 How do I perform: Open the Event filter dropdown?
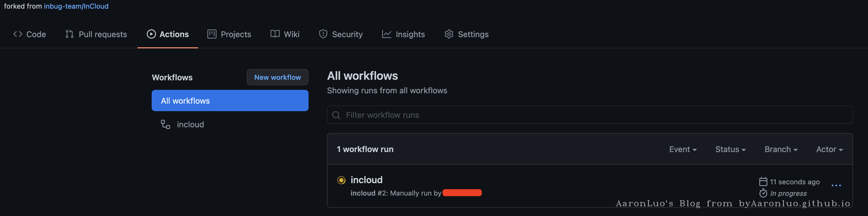point(683,149)
